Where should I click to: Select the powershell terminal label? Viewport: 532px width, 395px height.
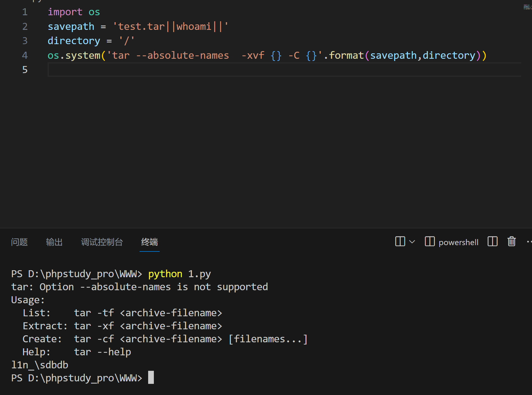458,242
